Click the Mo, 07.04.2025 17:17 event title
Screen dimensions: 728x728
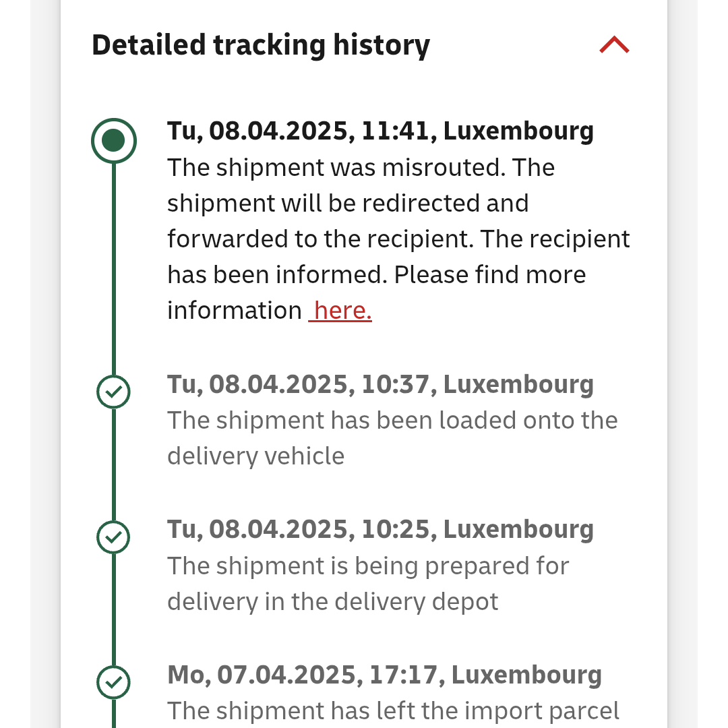(x=384, y=675)
